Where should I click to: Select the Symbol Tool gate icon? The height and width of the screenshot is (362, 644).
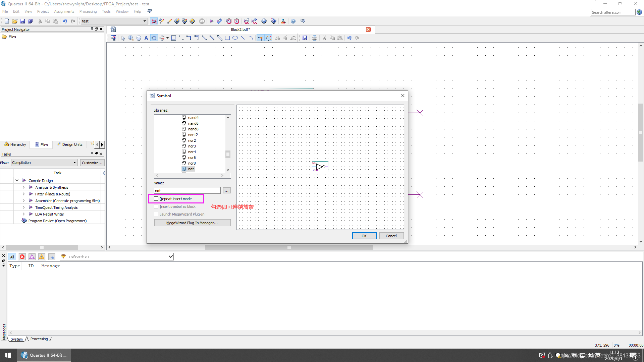[x=154, y=38]
